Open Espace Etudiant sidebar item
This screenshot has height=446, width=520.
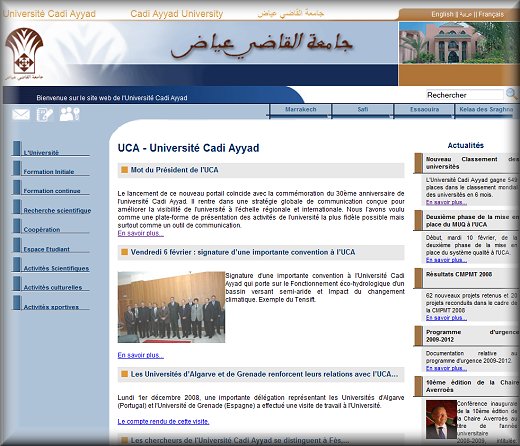tap(46, 249)
